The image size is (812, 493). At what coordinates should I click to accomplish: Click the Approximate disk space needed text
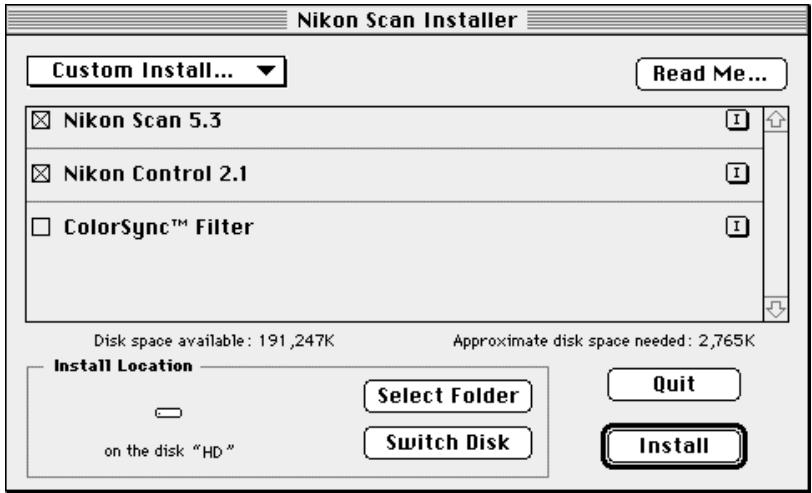coord(604,341)
